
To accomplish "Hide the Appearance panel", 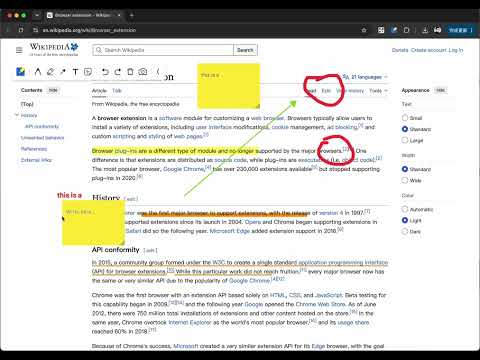I will pyautogui.click(x=441, y=90).
